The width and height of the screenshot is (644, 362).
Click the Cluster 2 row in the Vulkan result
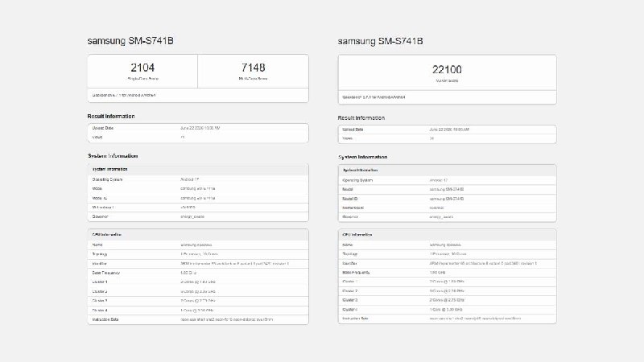[448, 291]
